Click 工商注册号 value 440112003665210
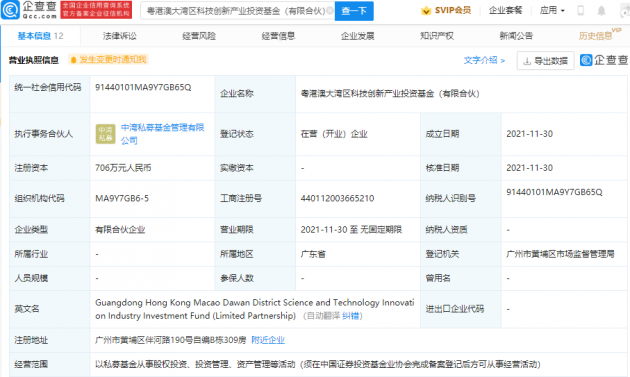The height and width of the screenshot is (377, 630). pos(337,198)
